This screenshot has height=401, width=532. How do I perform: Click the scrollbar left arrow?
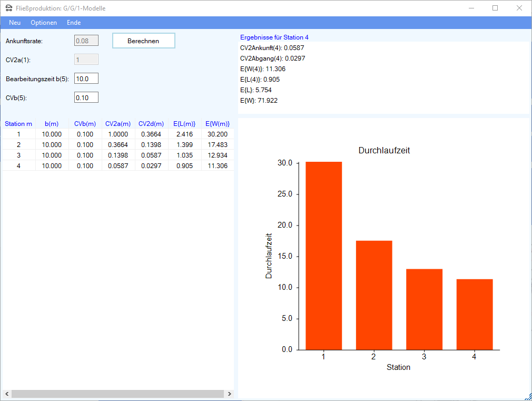point(7,394)
